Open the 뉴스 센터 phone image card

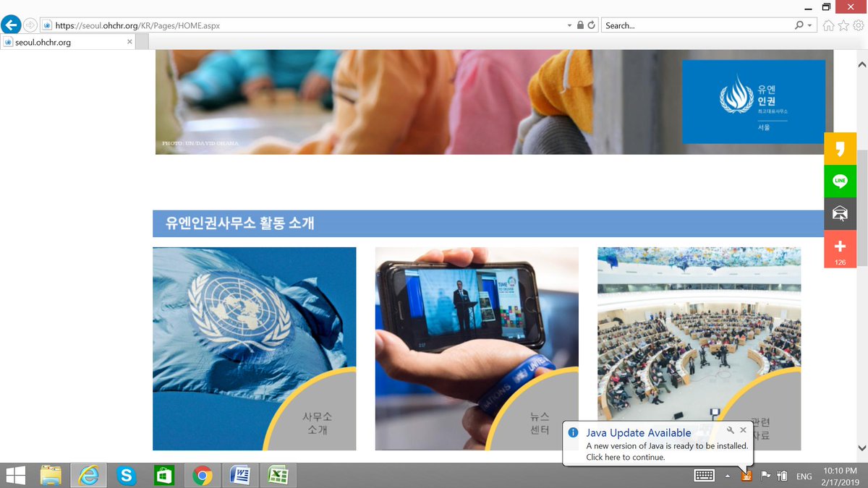tap(477, 348)
